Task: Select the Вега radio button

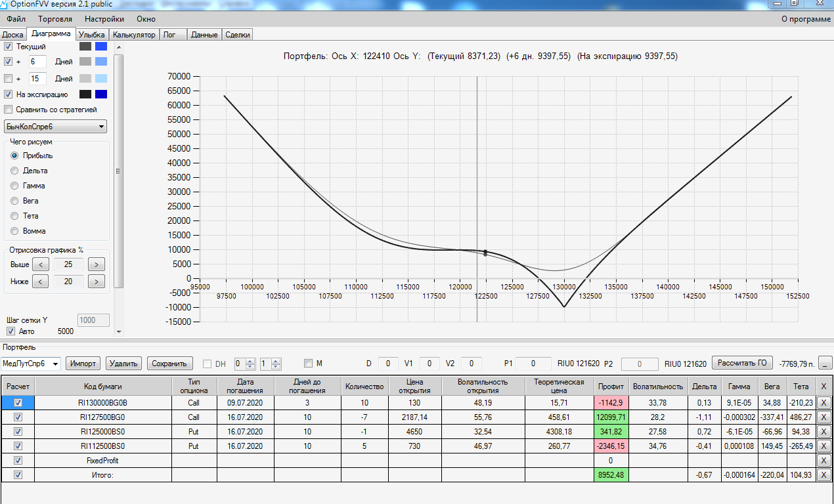Action: [14, 201]
